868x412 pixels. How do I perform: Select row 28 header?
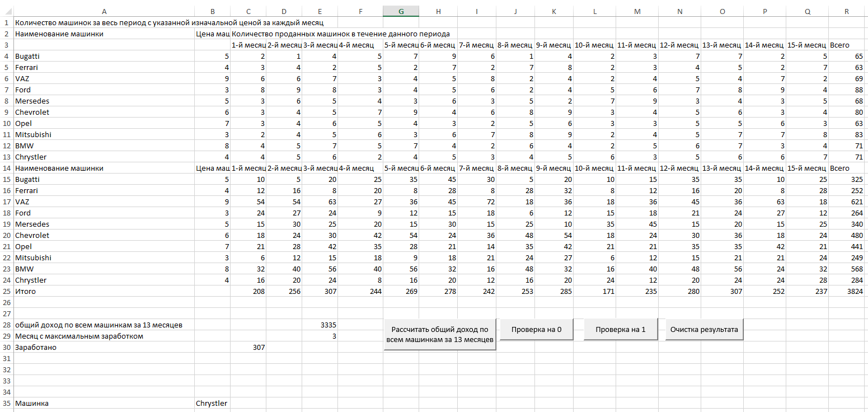pyautogui.click(x=7, y=325)
